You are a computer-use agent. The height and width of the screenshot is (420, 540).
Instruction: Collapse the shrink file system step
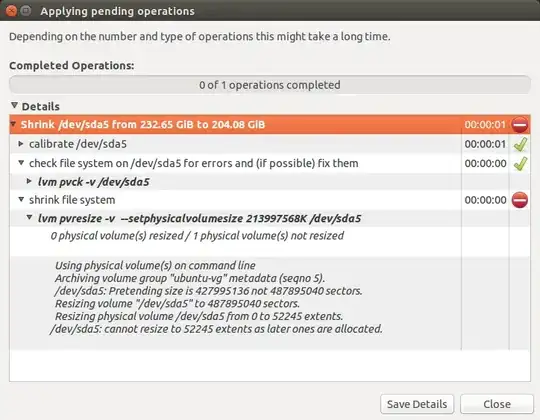pyautogui.click(x=21, y=199)
